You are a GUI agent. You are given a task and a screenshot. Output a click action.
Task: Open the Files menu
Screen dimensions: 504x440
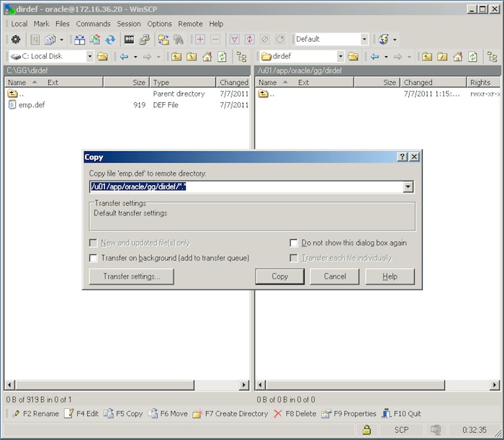[63, 24]
